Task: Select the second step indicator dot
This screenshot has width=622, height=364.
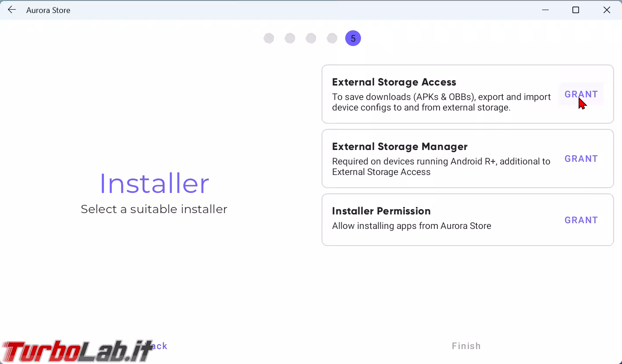Action: (290, 39)
